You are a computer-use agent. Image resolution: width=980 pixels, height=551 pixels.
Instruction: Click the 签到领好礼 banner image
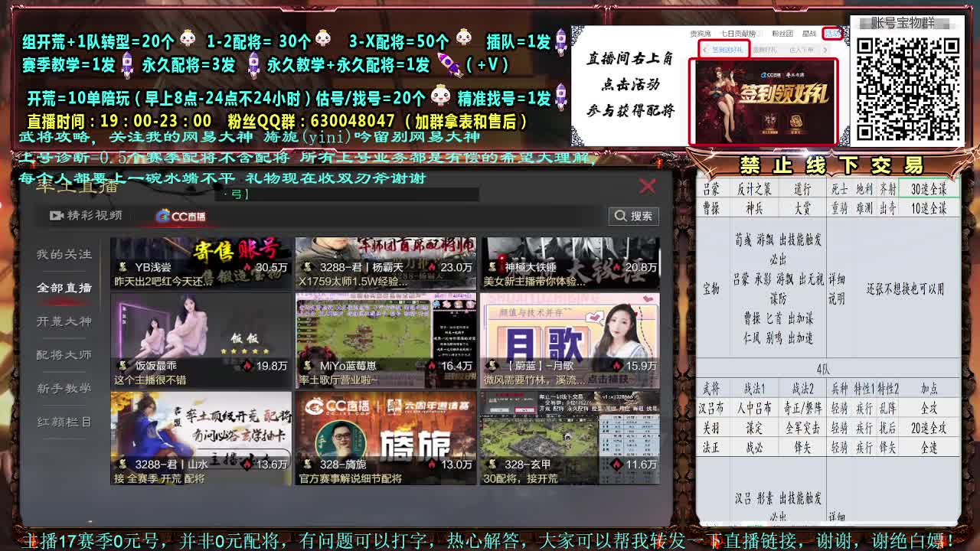tap(763, 101)
